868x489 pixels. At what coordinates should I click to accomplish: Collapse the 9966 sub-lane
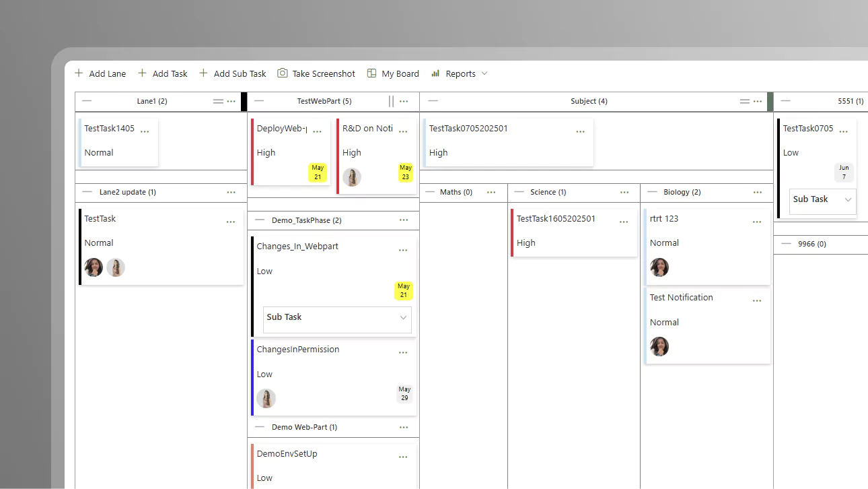(785, 244)
